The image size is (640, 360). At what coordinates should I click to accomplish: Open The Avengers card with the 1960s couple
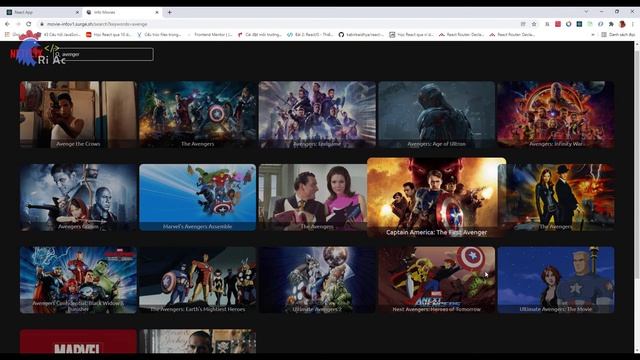pyautogui.click(x=313, y=197)
